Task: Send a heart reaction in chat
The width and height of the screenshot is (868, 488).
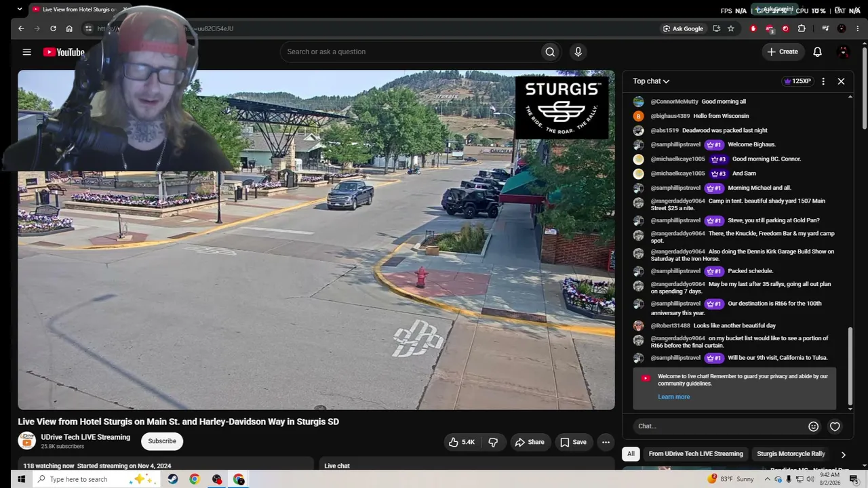Action: pos(835,426)
